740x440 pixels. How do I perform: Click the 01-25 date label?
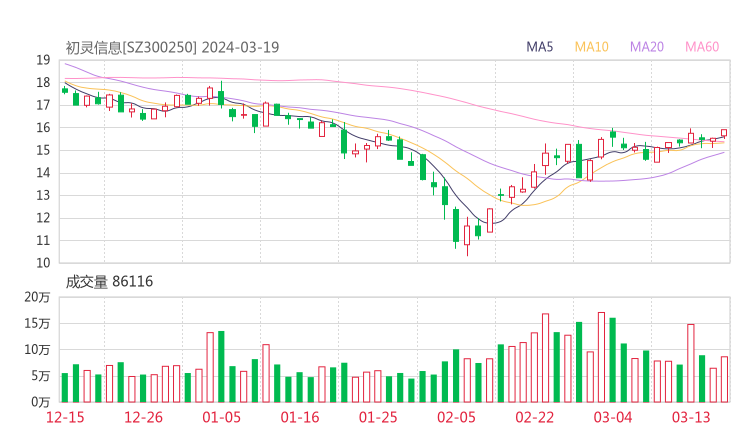[378, 417]
